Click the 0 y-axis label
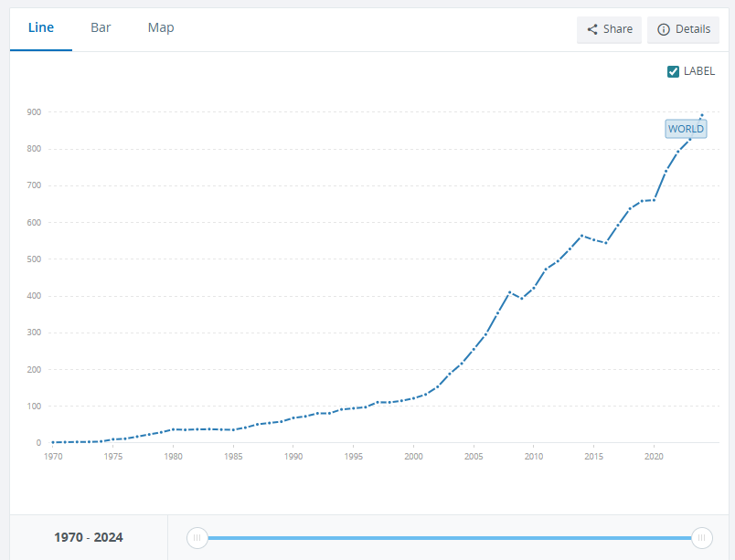The width and height of the screenshot is (735, 560). [38, 443]
